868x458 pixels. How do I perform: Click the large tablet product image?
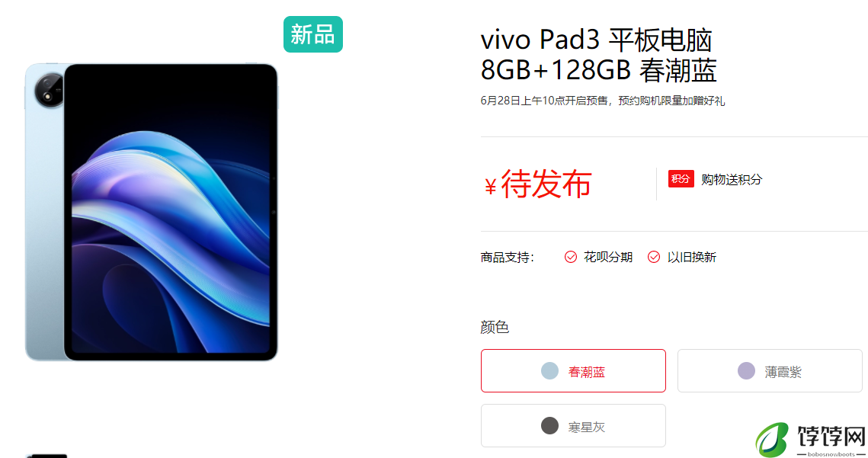pyautogui.click(x=151, y=212)
